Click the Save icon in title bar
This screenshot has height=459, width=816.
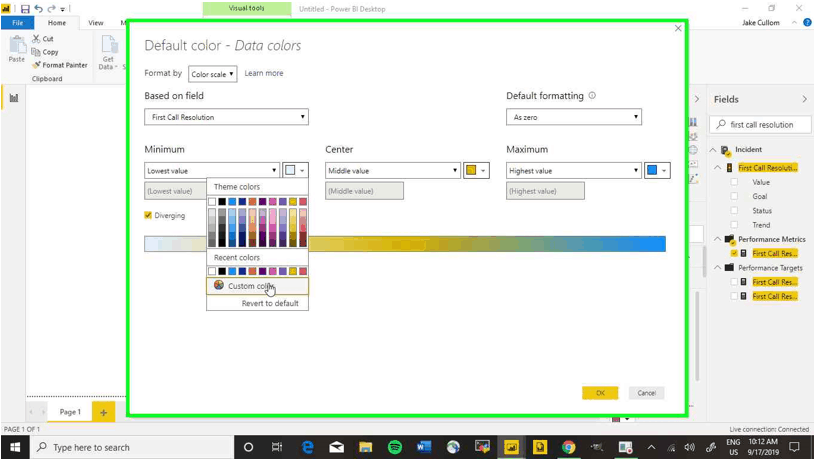[24, 9]
